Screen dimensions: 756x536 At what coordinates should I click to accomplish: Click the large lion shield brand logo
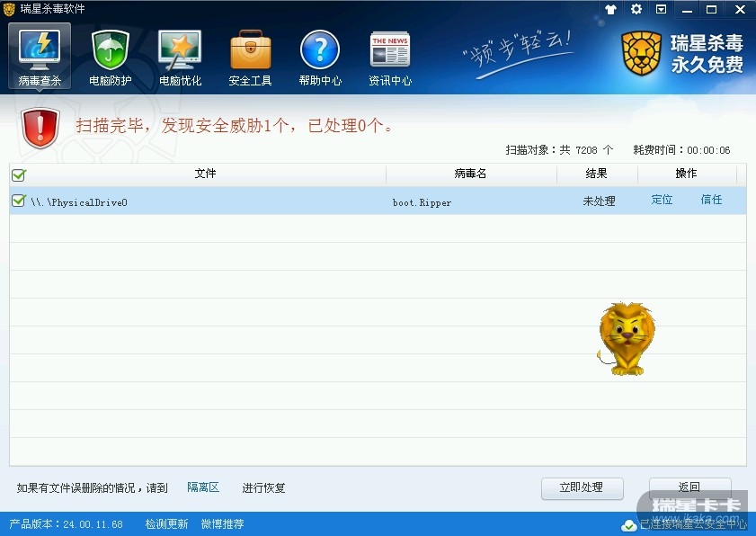pos(641,53)
